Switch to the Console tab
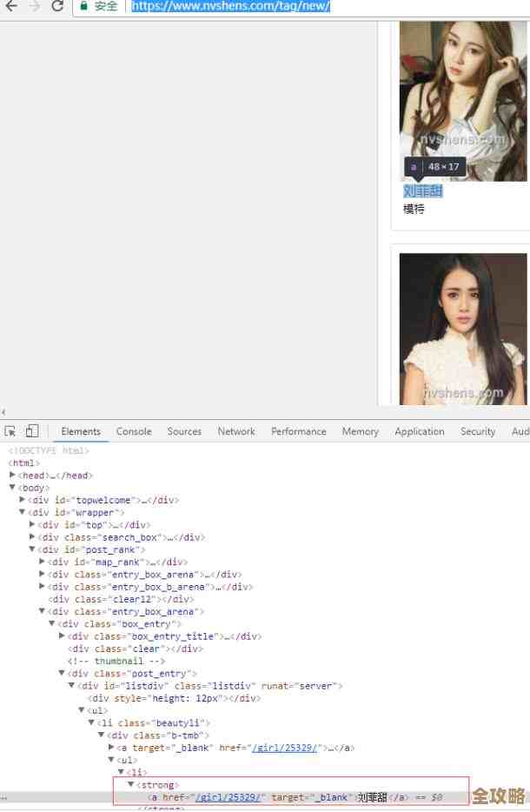Image resolution: width=530 pixels, height=812 pixels. click(x=134, y=431)
